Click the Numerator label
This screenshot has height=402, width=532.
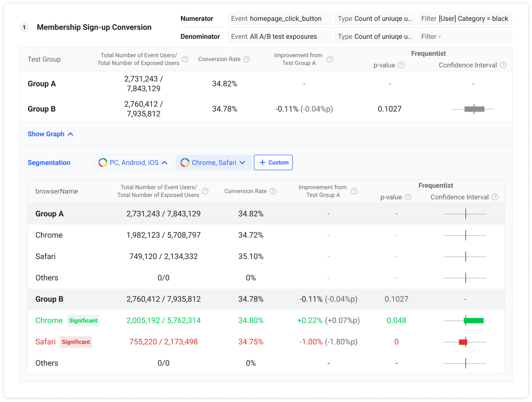point(197,18)
